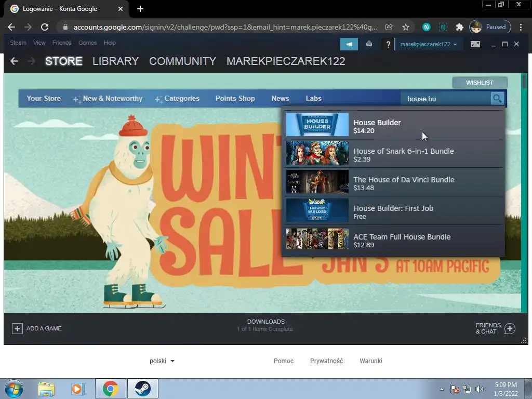Image resolution: width=532 pixels, height=399 pixels.
Task: Click the teal N extension icon
Action: [426, 27]
